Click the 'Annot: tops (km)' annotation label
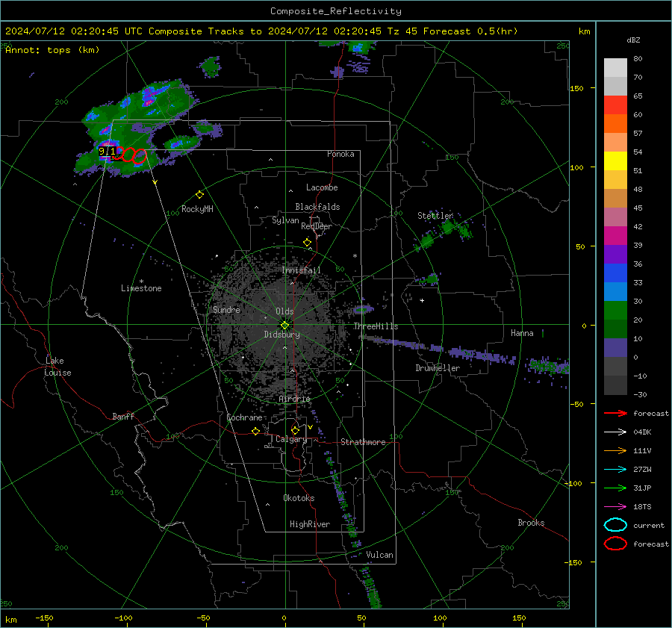 (x=52, y=50)
